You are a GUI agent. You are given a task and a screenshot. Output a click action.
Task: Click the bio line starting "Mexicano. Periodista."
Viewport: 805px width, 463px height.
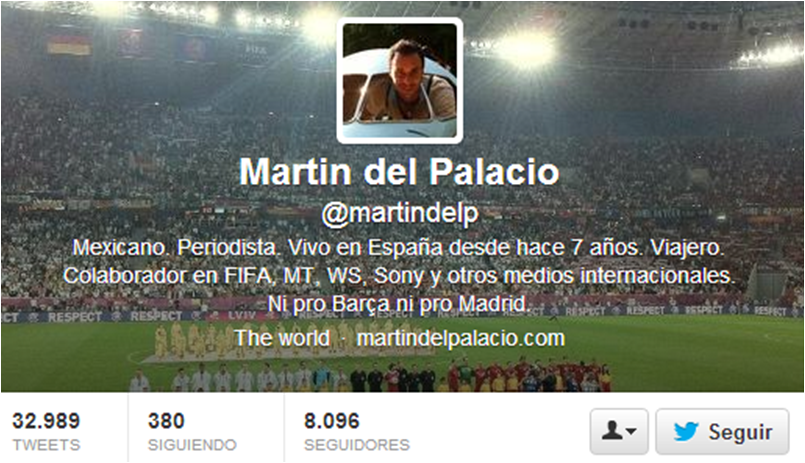[398, 248]
